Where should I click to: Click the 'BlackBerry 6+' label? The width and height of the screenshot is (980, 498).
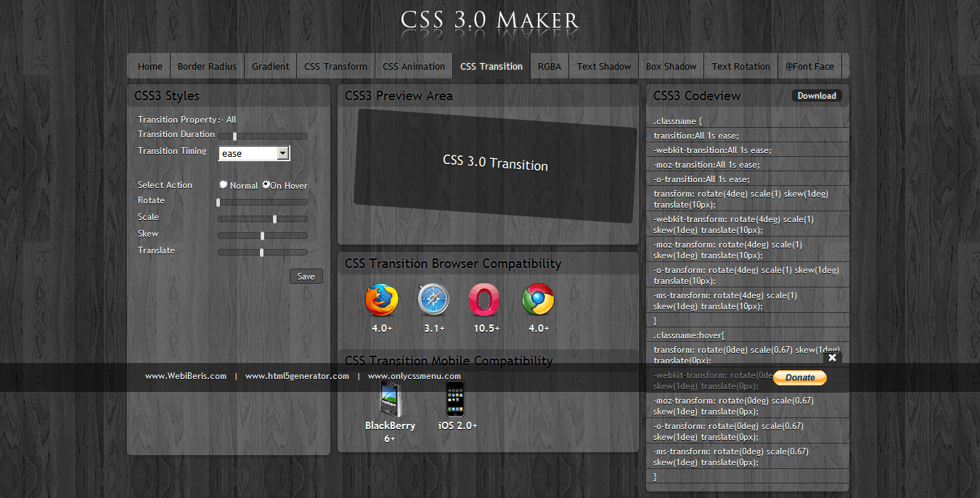(x=390, y=432)
